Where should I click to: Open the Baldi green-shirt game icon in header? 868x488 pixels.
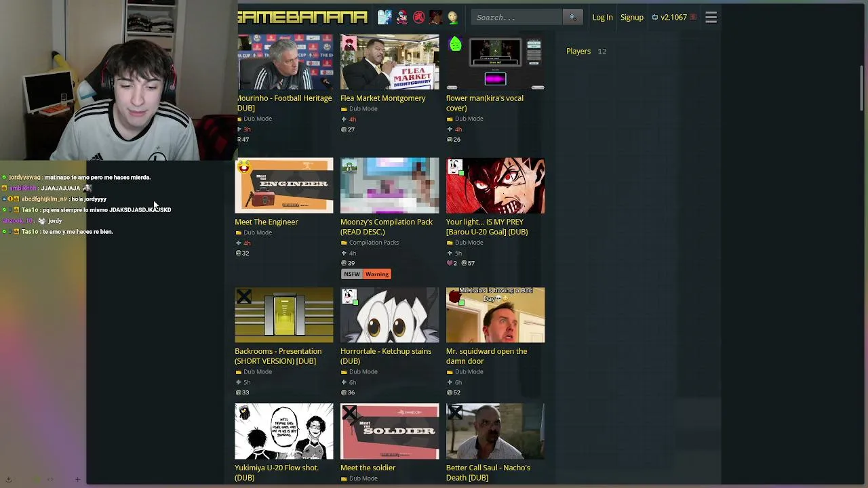(x=452, y=17)
